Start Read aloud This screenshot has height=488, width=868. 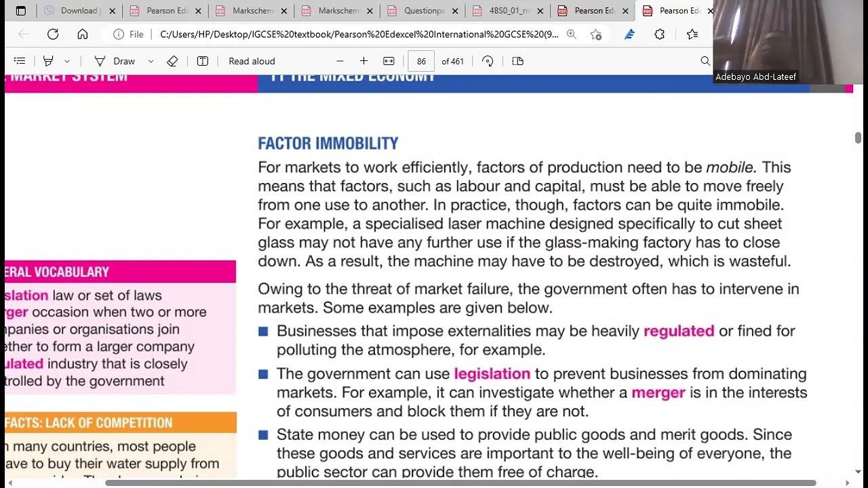coord(252,61)
